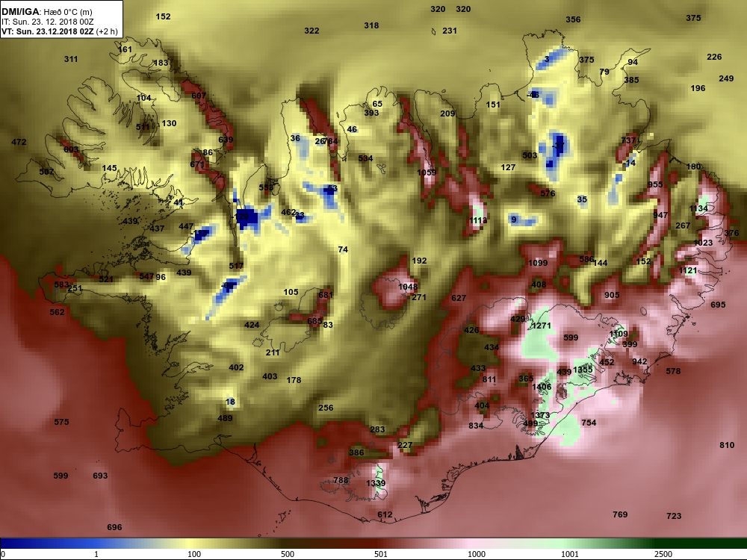
Task: Select the 'IT: Sun. 23. 12. 2018 00Z' line
Action: point(48,22)
